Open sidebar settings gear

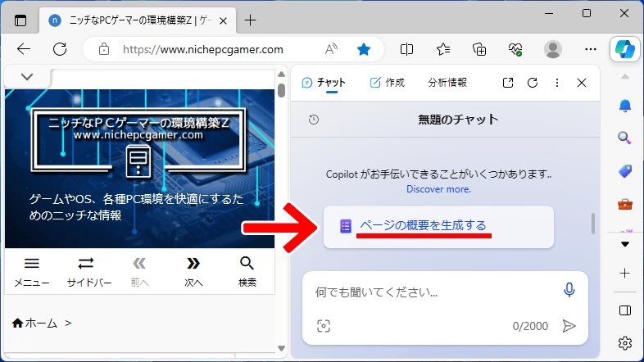click(x=624, y=343)
